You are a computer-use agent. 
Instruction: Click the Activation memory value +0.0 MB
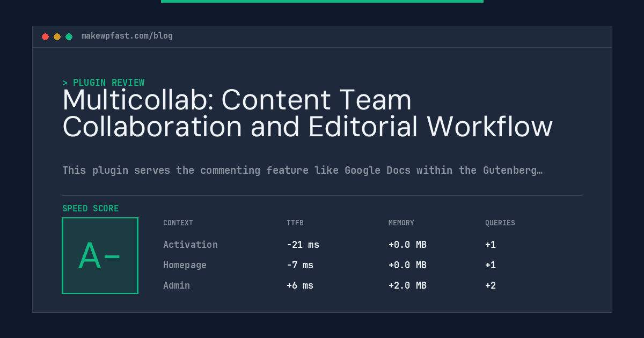407,245
